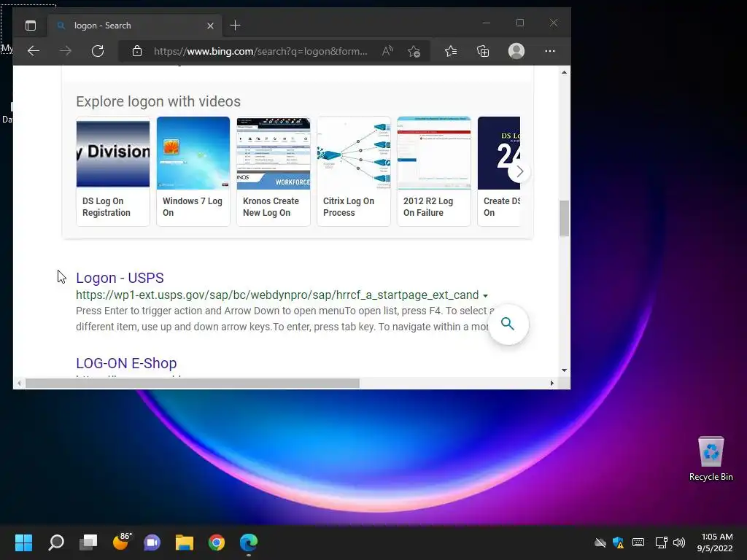747x560 pixels.
Task: Refresh the Bing search page
Action: coord(98,51)
